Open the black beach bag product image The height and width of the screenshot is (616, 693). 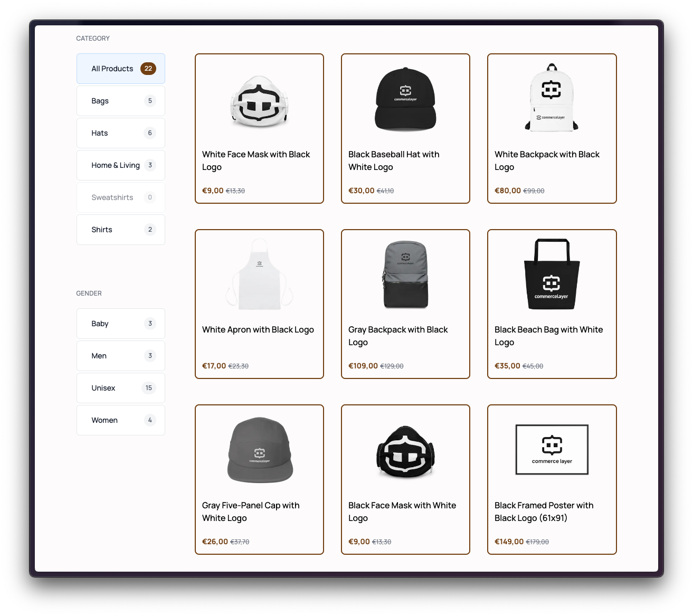(552, 274)
